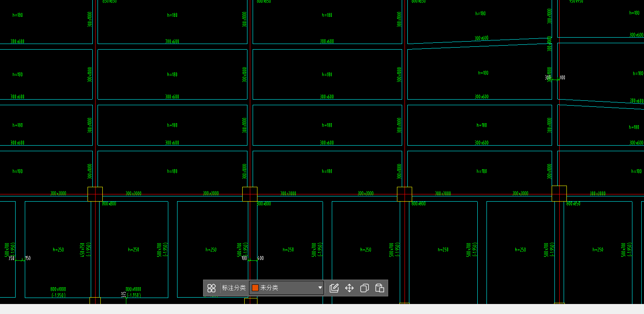This screenshot has height=314, width=644.
Task: Pick the orange 未分类 color swatch
Action: (x=255, y=288)
